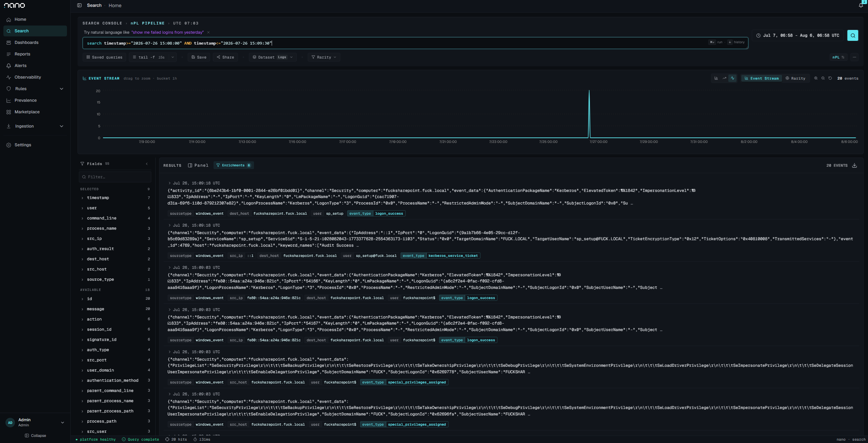Click the sp_setup user tag
Viewport: 868px width, 443px height.
328,214
